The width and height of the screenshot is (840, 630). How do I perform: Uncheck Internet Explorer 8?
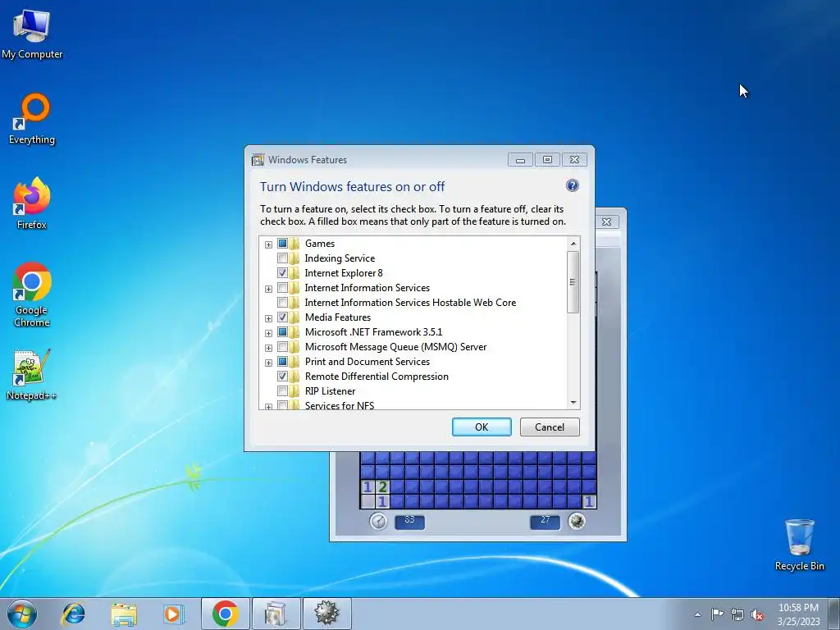pyautogui.click(x=282, y=272)
